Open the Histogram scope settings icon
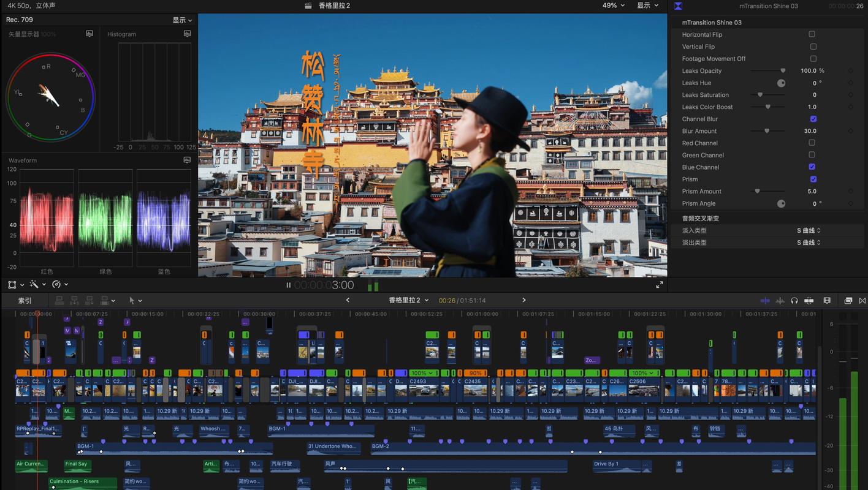Image resolution: width=868 pixels, height=490 pixels. coord(187,34)
